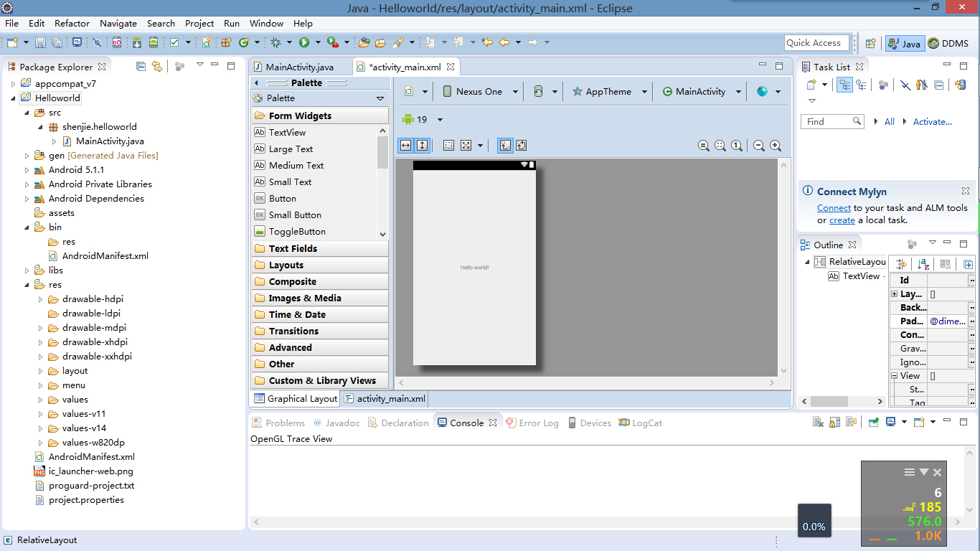980x551 pixels.
Task: Open the Window menu
Action: (x=266, y=23)
